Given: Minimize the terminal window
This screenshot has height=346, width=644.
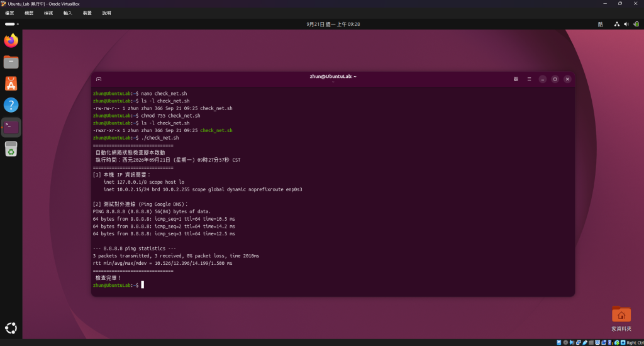Looking at the screenshot, I should click(x=543, y=79).
